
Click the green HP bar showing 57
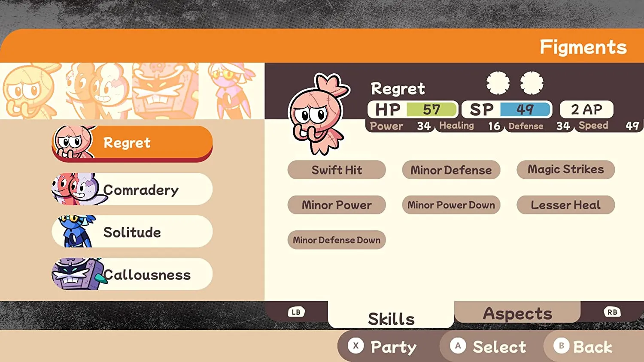(431, 109)
